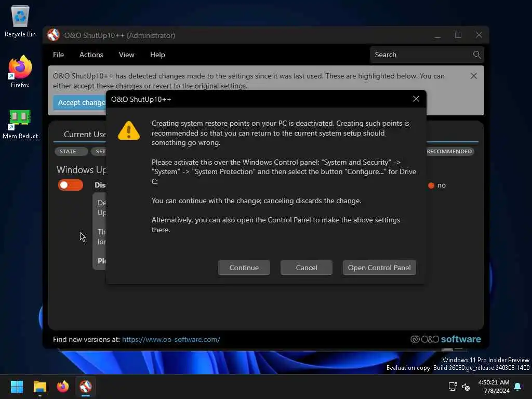The image size is (532, 399).
Task: Click the "no" recommended value text
Action: [442, 185]
